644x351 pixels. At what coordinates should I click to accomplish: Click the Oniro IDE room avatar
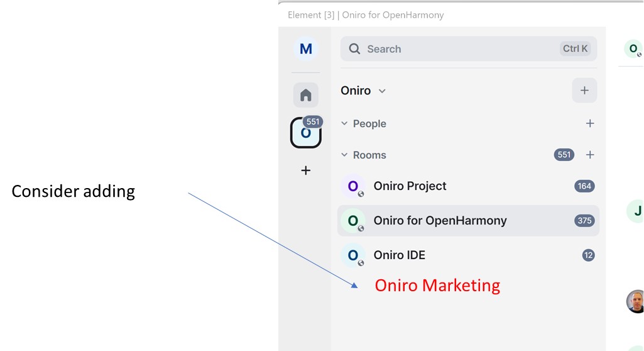click(353, 255)
